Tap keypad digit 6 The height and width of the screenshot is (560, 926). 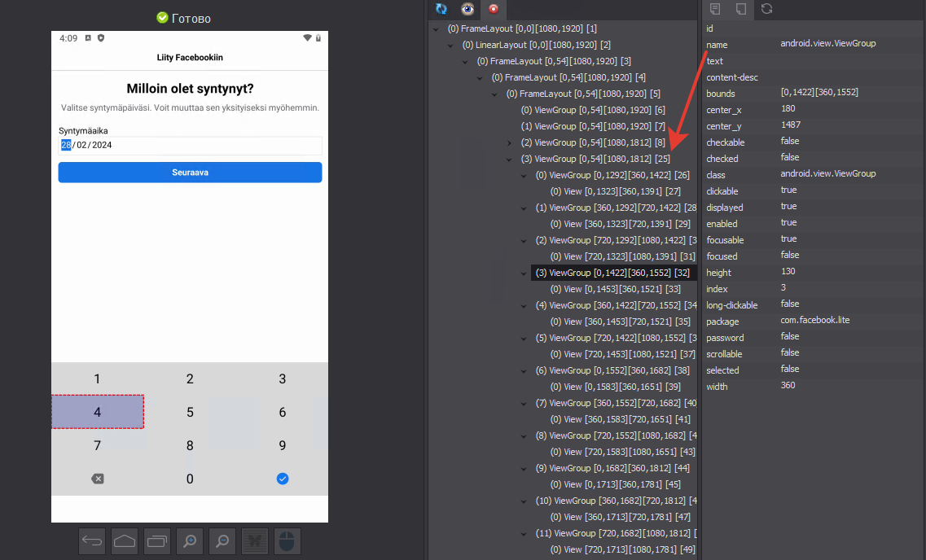click(x=283, y=412)
